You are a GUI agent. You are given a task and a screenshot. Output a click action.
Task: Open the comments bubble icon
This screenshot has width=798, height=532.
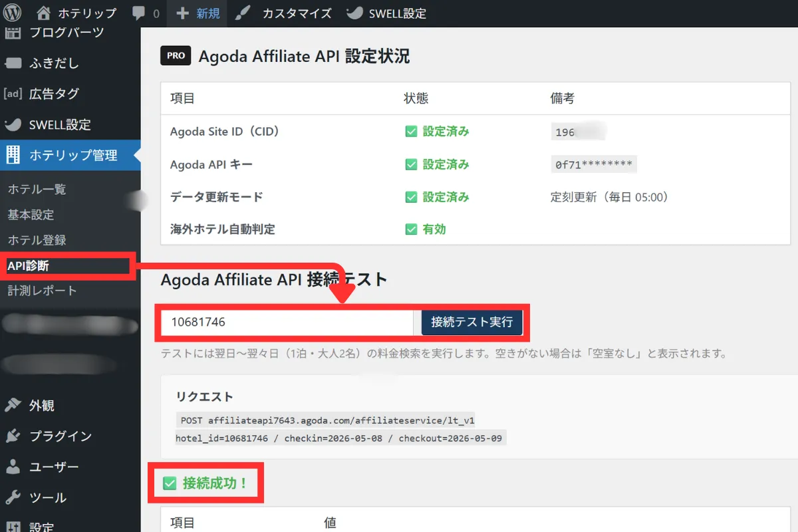coord(139,13)
